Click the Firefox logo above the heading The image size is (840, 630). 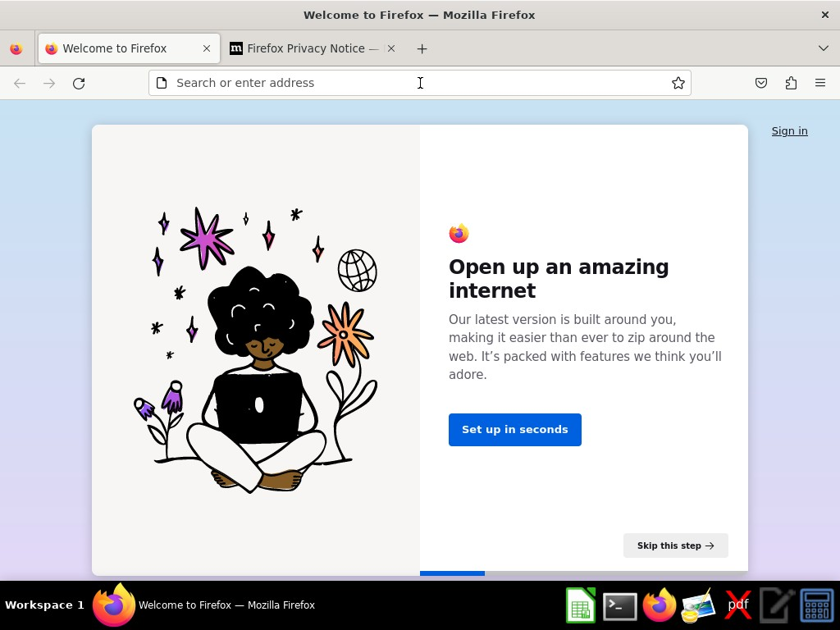(x=459, y=234)
